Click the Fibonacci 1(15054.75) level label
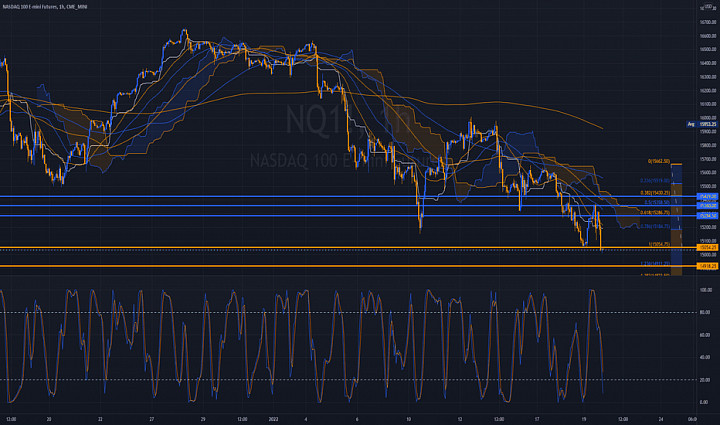Viewport: 720px width, 425px height. pos(659,245)
